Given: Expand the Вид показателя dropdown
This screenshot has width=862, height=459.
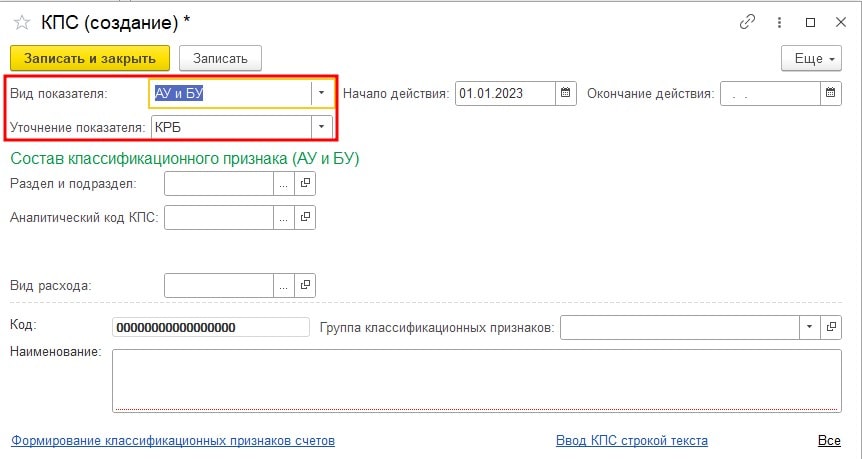Looking at the screenshot, I should [x=321, y=94].
